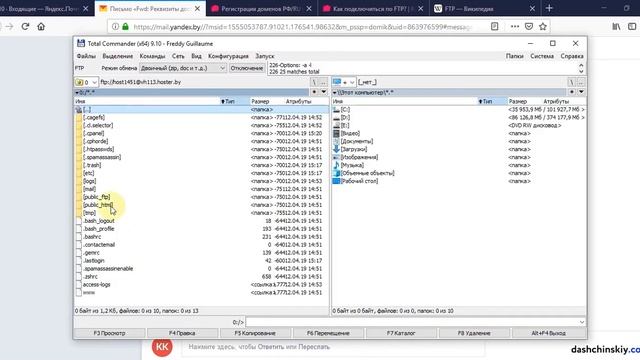Bookmark page with the star icon
Viewport: 640px width, 360px height.
click(542, 27)
